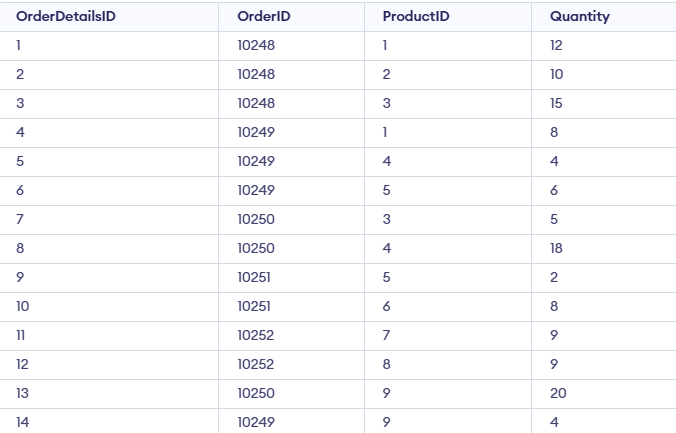This screenshot has height=433, width=676.
Task: Click quantity 12 in the first row
Action: pos(557,45)
